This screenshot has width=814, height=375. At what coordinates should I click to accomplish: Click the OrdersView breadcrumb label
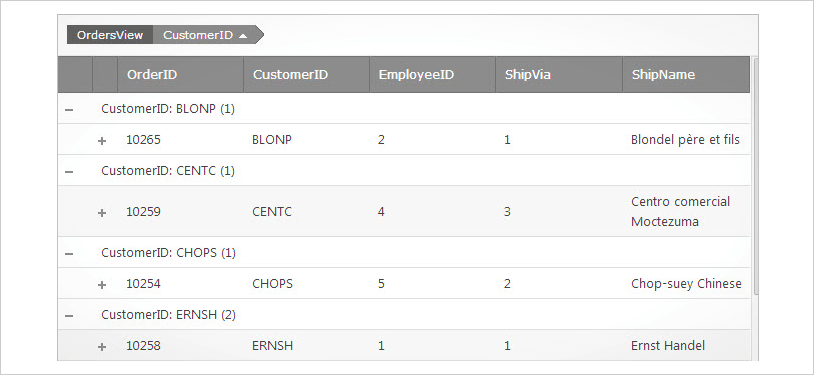[110, 35]
